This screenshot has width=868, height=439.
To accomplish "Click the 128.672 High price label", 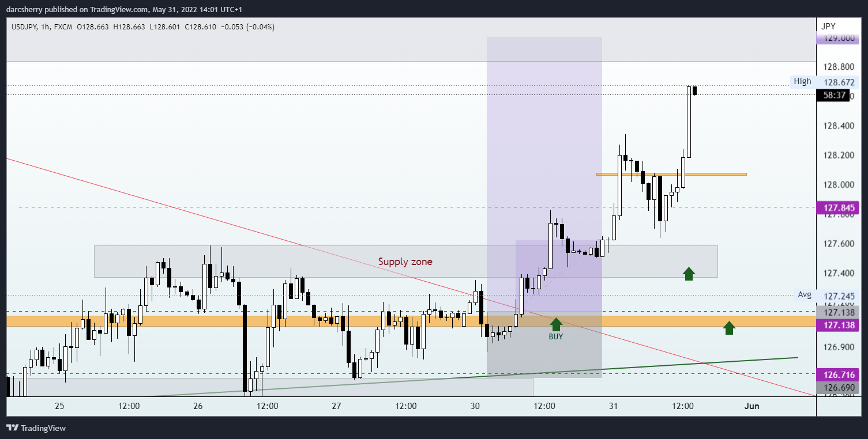I will click(x=838, y=82).
